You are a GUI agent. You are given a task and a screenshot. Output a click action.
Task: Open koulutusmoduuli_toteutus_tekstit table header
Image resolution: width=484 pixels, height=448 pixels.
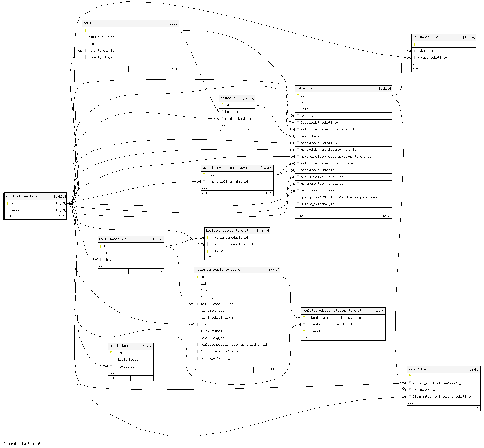(343, 311)
